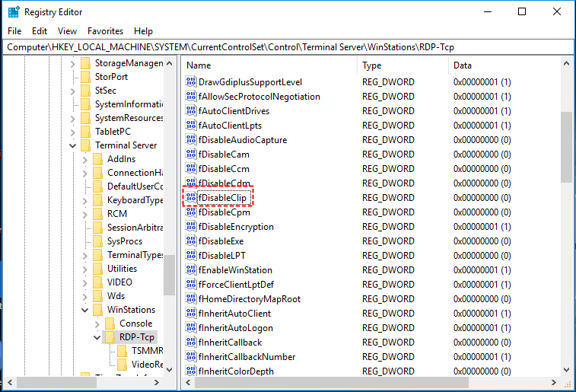Select the TSMMR subkey under RDP-Tcp
Viewport: 576px width, 392px height.
[148, 351]
